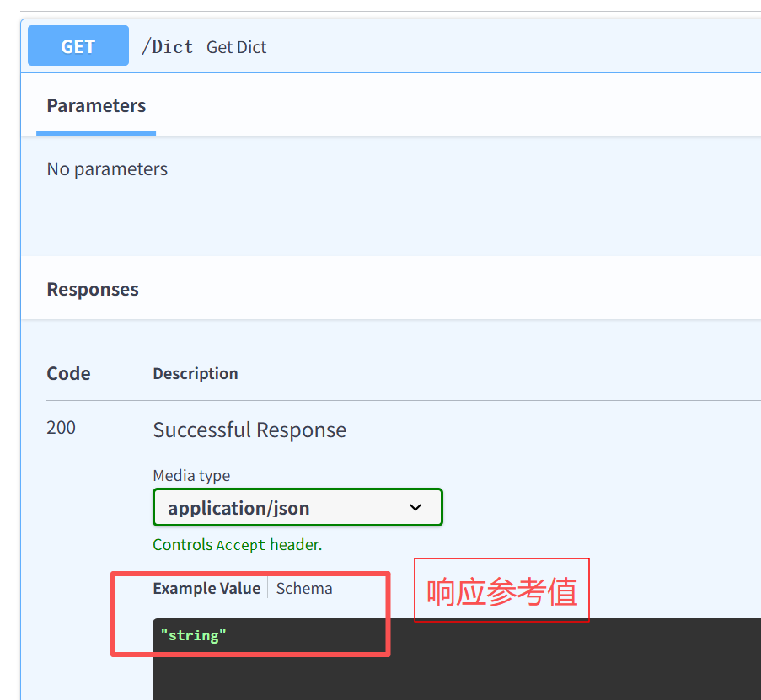This screenshot has height=700, width=761.
Task: Click the GET method badge
Action: click(x=78, y=45)
